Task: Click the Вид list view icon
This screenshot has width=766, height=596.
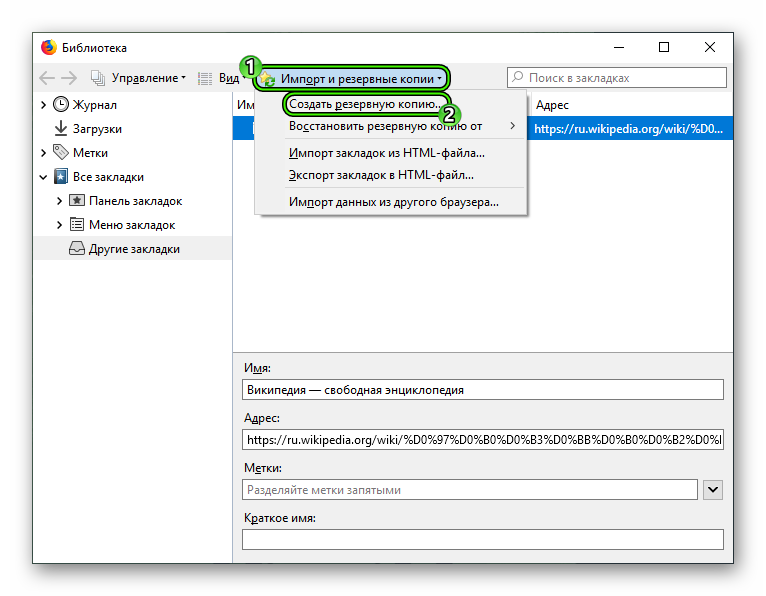Action: [205, 78]
